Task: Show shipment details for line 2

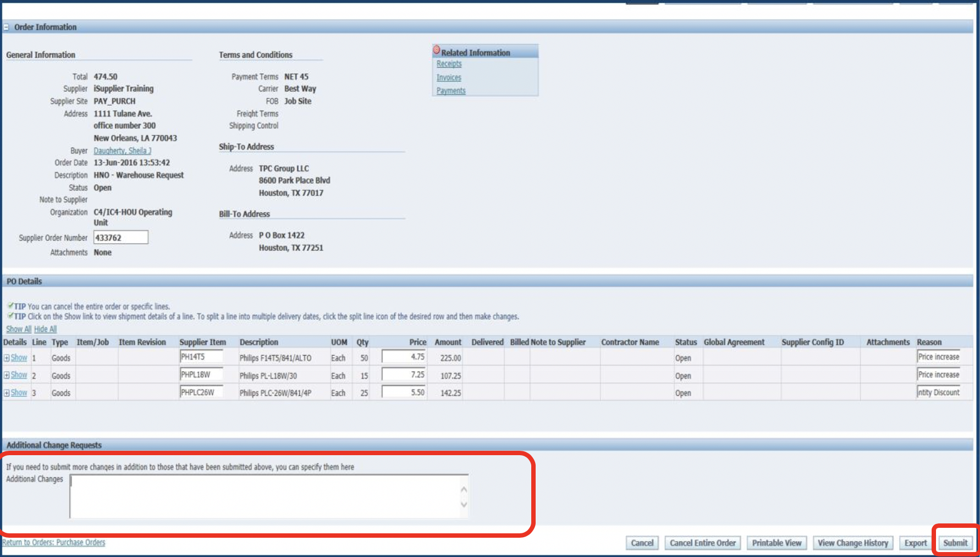Action: [x=19, y=375]
